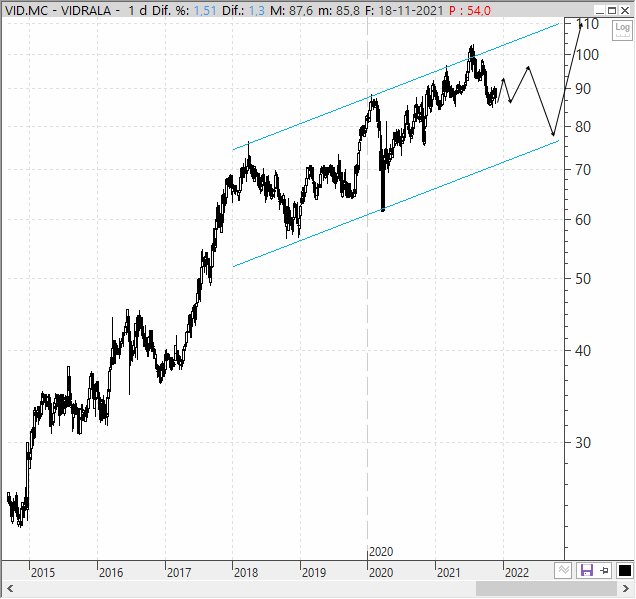
Task: Click the 2016 year label on time axis
Action: tap(111, 573)
